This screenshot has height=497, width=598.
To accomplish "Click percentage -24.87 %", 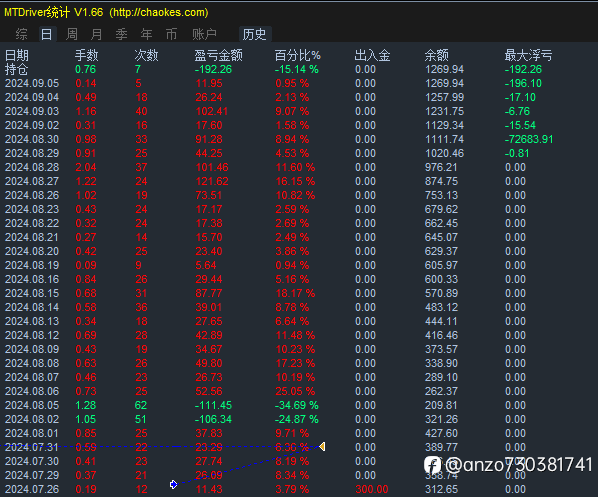I will [297, 419].
